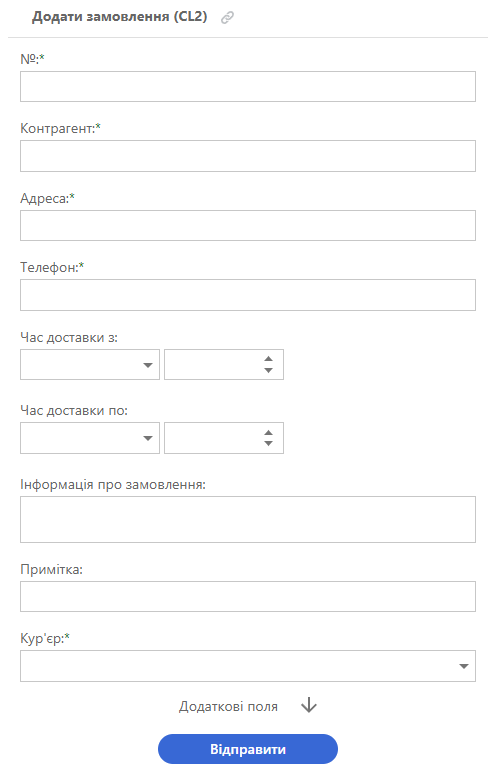
Task: Click the link icon beside form title
Action: click(x=227, y=18)
